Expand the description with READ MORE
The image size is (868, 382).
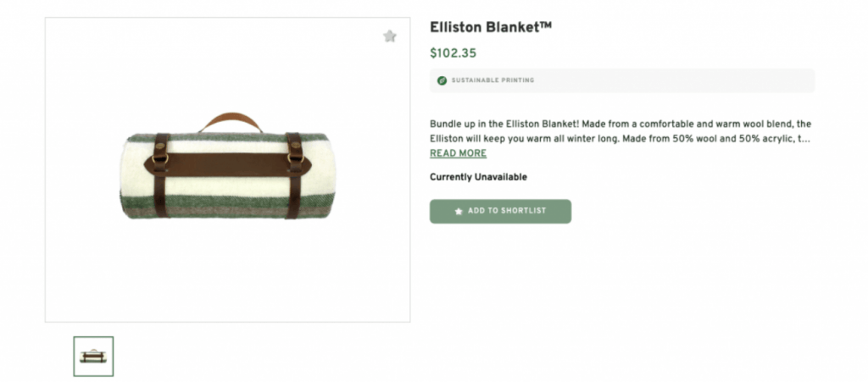(x=458, y=153)
